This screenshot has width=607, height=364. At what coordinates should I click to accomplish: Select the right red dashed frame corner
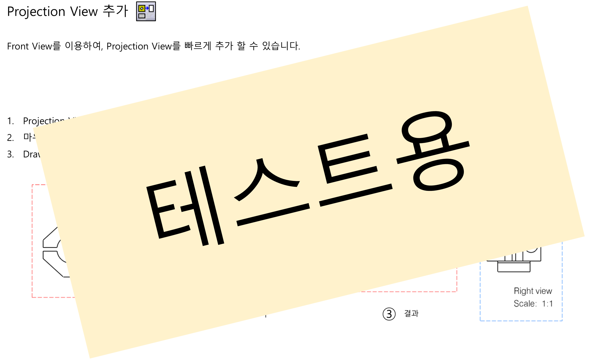pos(456,291)
